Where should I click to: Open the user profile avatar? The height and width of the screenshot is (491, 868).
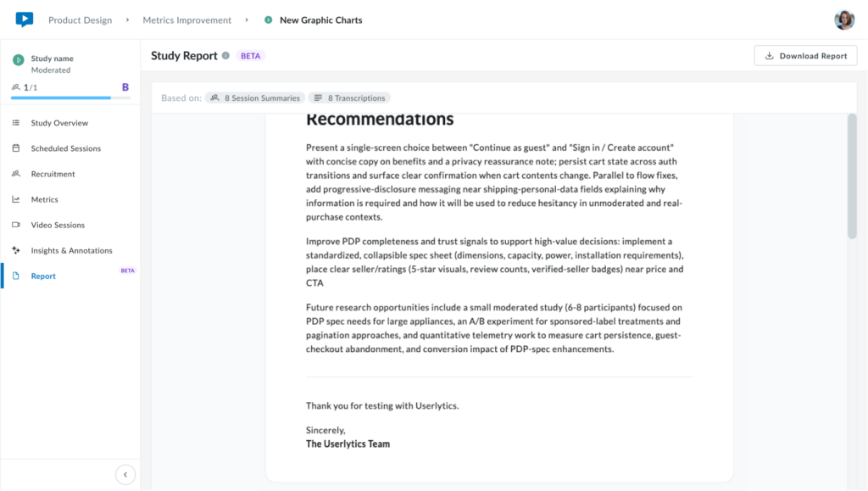pyautogui.click(x=844, y=20)
